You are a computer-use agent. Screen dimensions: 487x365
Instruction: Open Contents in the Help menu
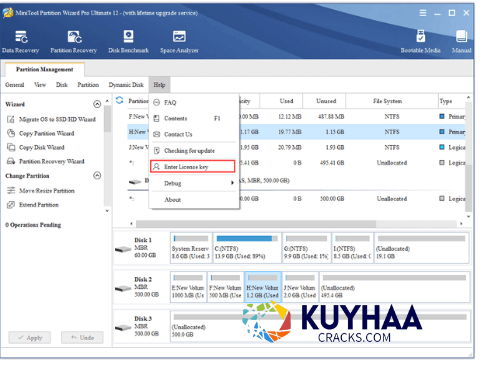pos(194,118)
